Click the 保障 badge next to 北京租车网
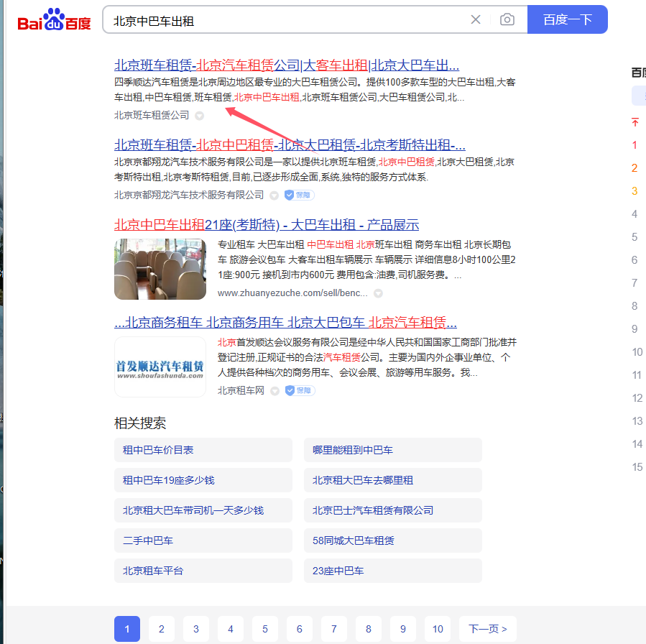Image resolution: width=646 pixels, height=644 pixels. [x=300, y=390]
